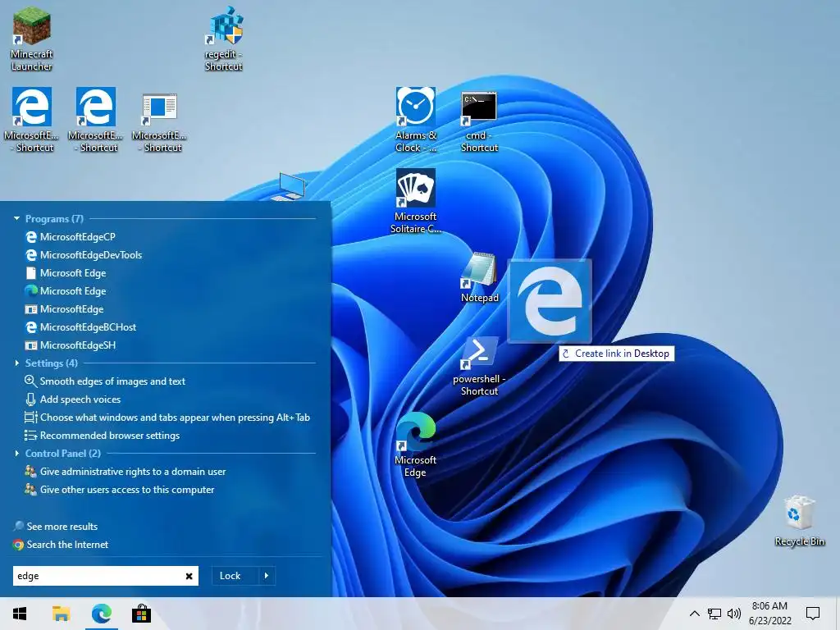
Task: Expand the Settings (4) group
Action: (x=16, y=363)
